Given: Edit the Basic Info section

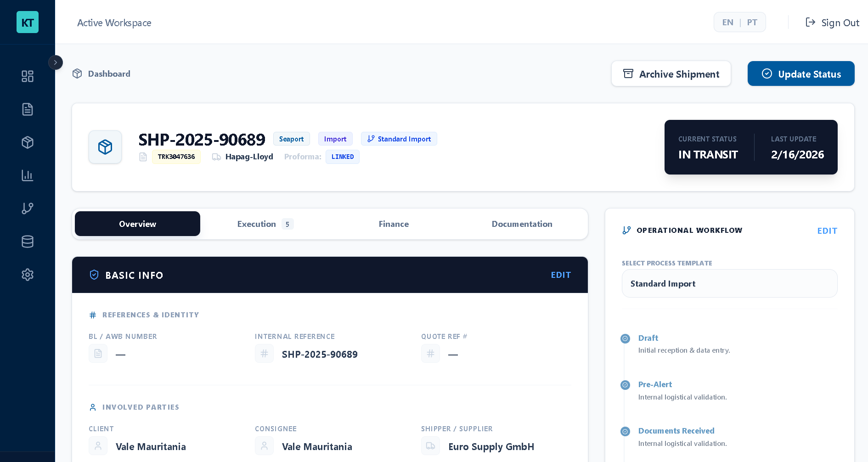Looking at the screenshot, I should pos(561,275).
